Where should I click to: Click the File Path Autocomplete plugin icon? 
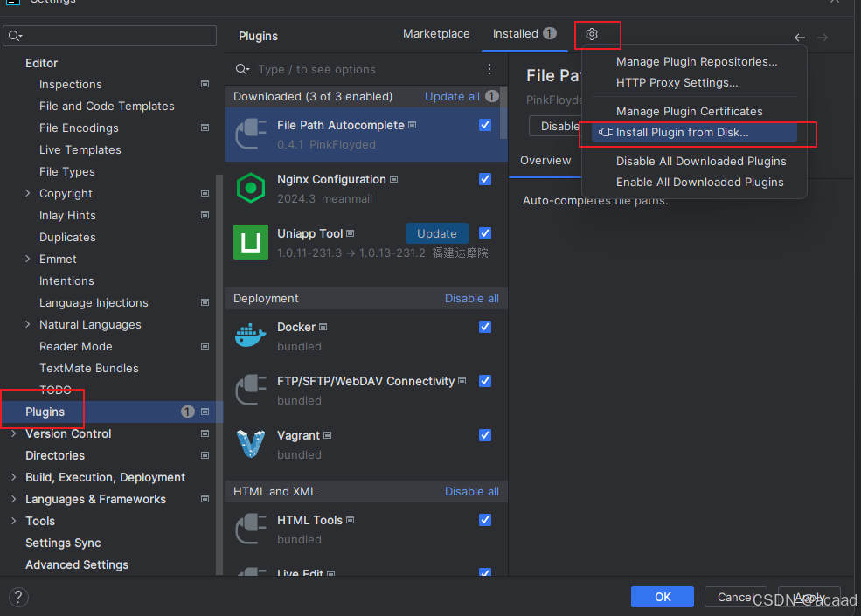[x=251, y=134]
